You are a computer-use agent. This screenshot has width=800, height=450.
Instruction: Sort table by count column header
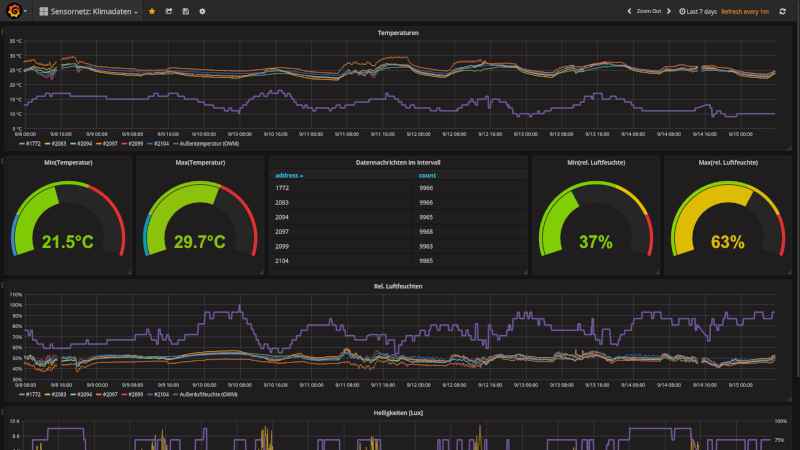point(427,176)
